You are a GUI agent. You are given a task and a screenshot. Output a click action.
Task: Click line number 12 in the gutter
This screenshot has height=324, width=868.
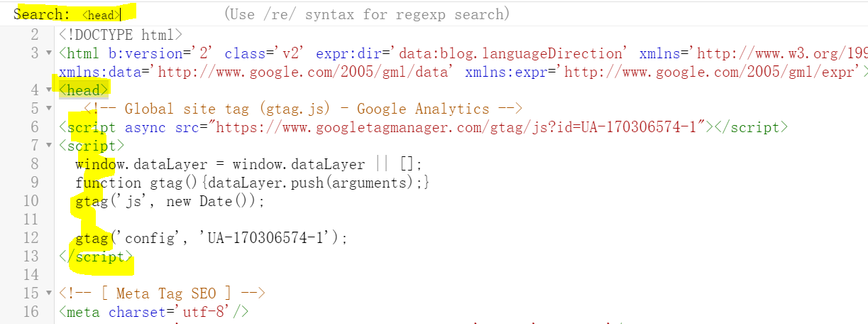pyautogui.click(x=31, y=238)
